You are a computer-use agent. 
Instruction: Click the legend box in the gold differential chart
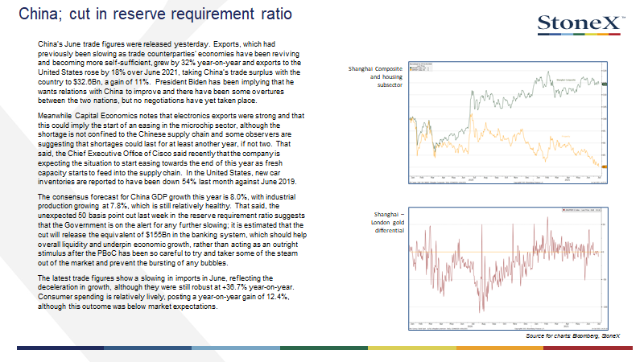[x=581, y=210]
